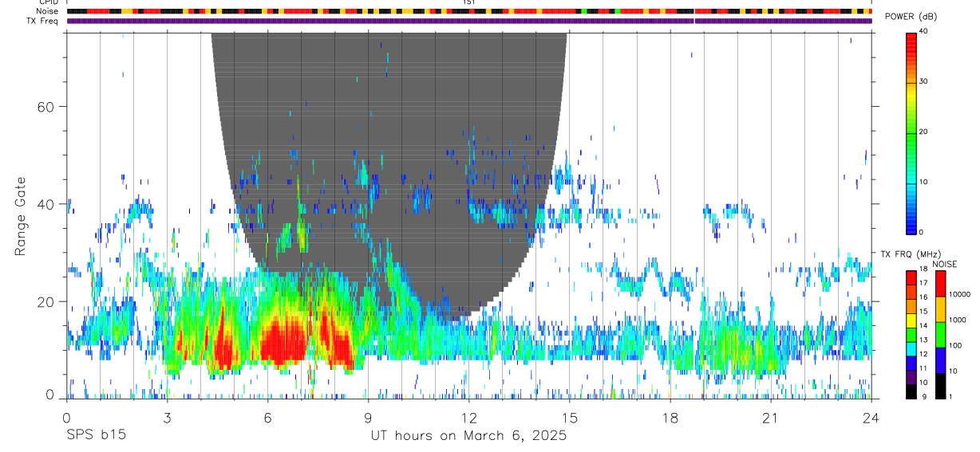The image size is (980, 452).
Task: Click the 21 UT hour tick label
Action: [770, 419]
